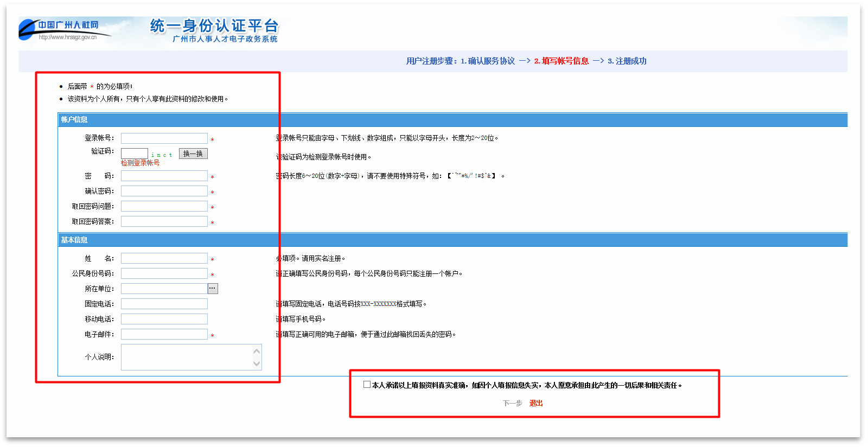Click the 公民身份号码 input field

click(164, 273)
